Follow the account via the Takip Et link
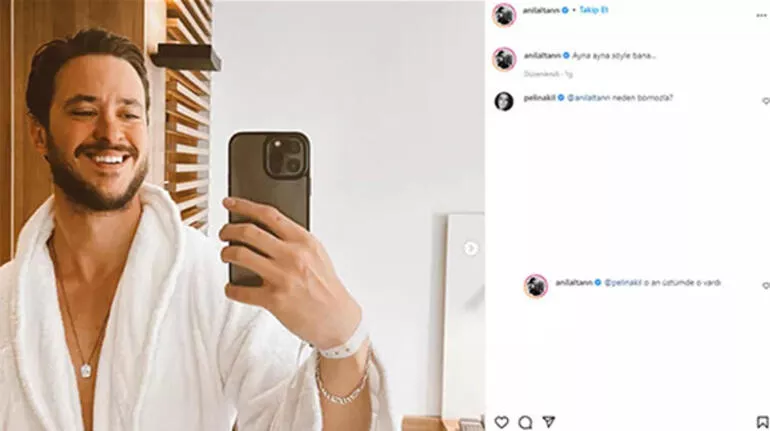770x431 pixels. tap(594, 10)
